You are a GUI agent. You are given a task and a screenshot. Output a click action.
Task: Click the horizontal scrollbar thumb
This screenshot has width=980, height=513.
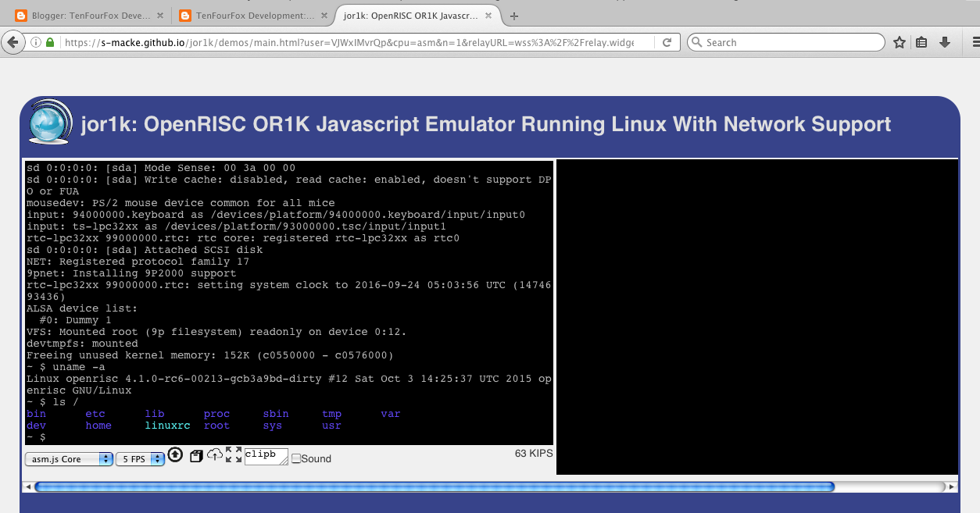(435, 486)
